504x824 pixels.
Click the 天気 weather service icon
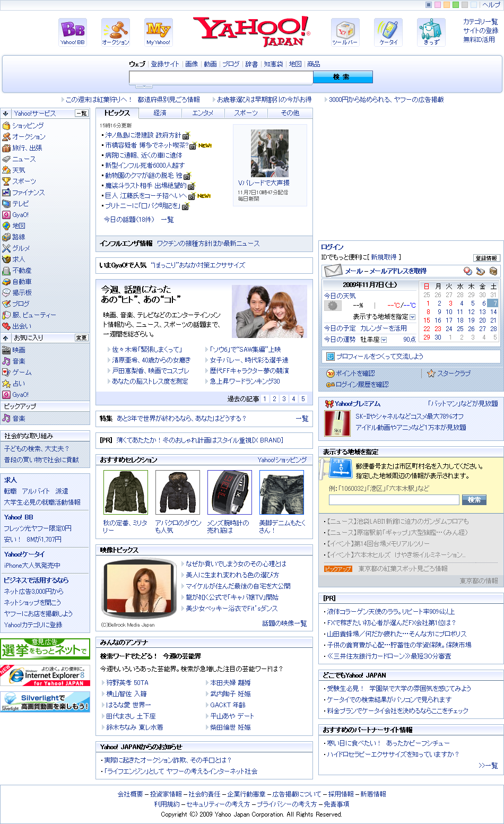coord(6,170)
